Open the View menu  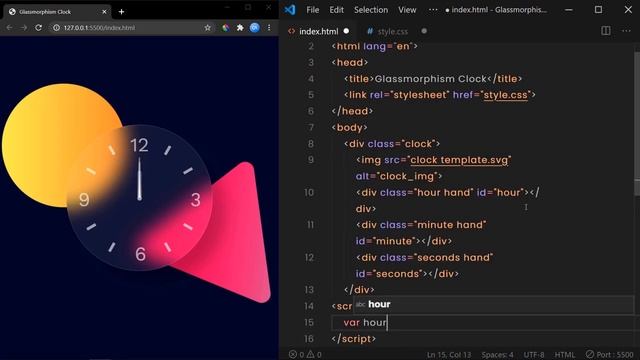[x=407, y=10]
